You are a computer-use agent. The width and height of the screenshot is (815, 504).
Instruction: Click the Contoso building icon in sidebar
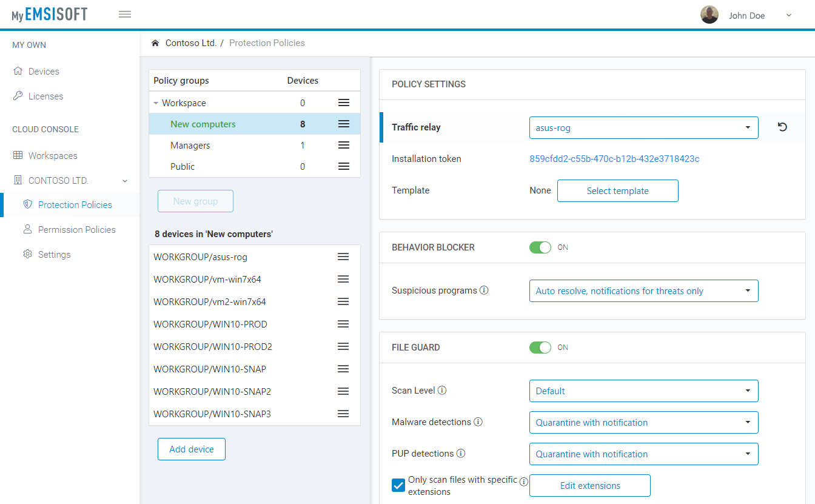[x=18, y=180]
